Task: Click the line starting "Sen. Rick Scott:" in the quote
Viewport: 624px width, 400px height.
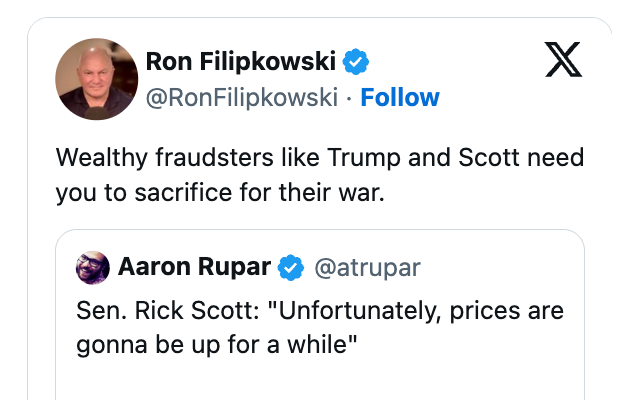Action: pyautogui.click(x=320, y=311)
